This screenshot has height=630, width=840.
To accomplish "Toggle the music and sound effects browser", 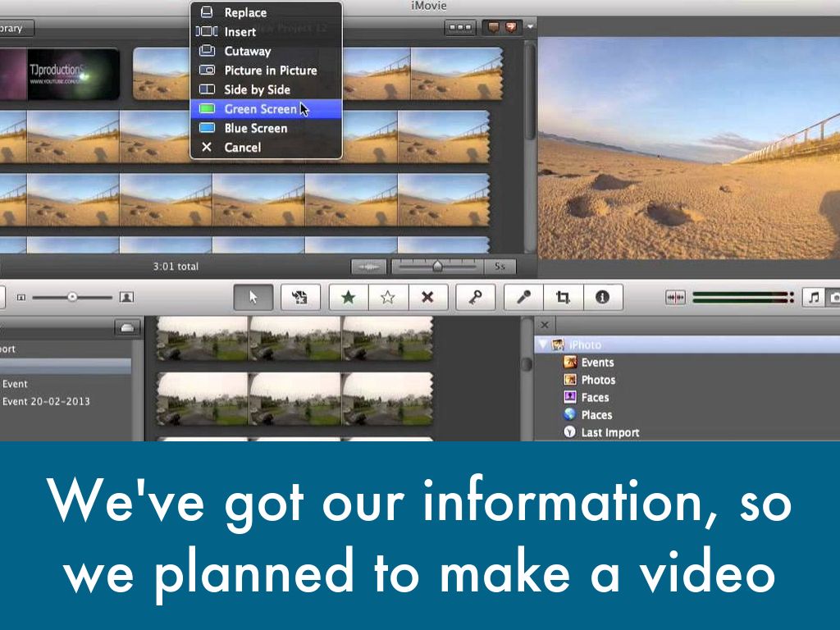I will tap(814, 298).
